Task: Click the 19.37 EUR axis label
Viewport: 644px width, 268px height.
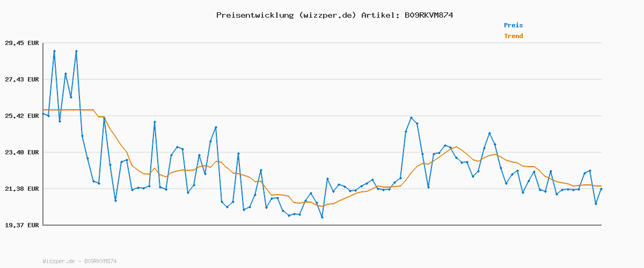Action: 22,225
